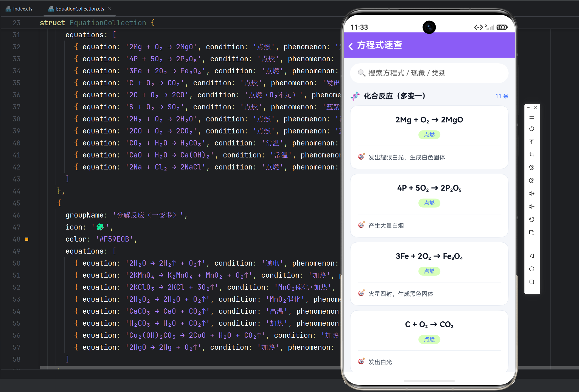Click the editor horizontal scrollbar
This screenshot has height=392, width=579.
coord(190,367)
